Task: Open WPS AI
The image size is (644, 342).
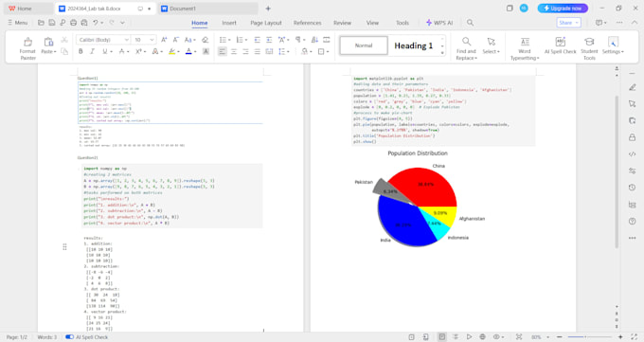Action: pyautogui.click(x=439, y=23)
